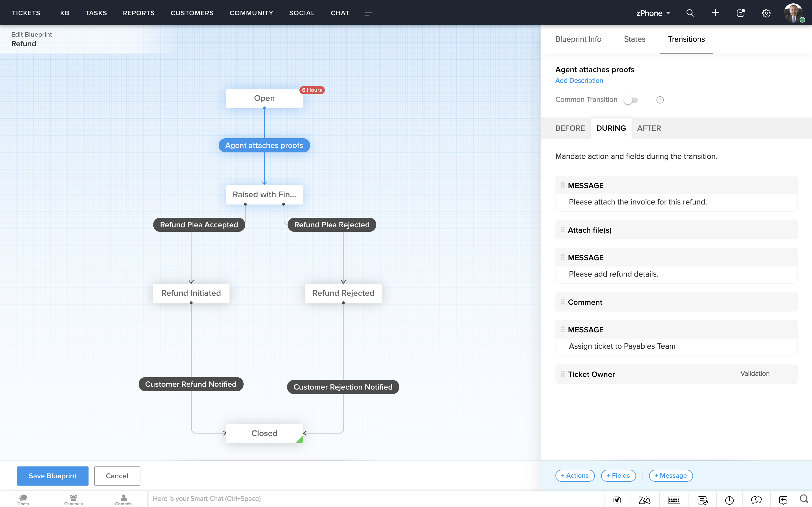Click the search magnifier in top bar
The height and width of the screenshot is (507, 812).
pos(690,13)
